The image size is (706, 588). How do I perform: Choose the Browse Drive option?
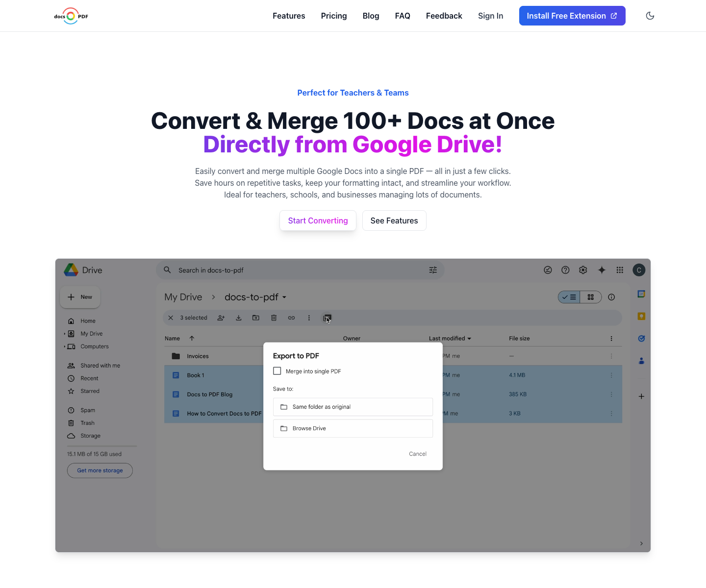click(x=353, y=428)
